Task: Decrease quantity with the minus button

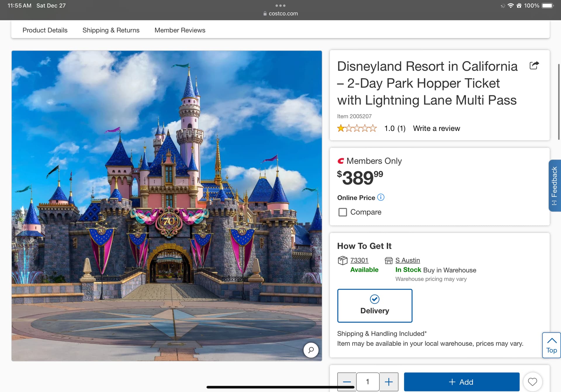Action: [x=347, y=382]
